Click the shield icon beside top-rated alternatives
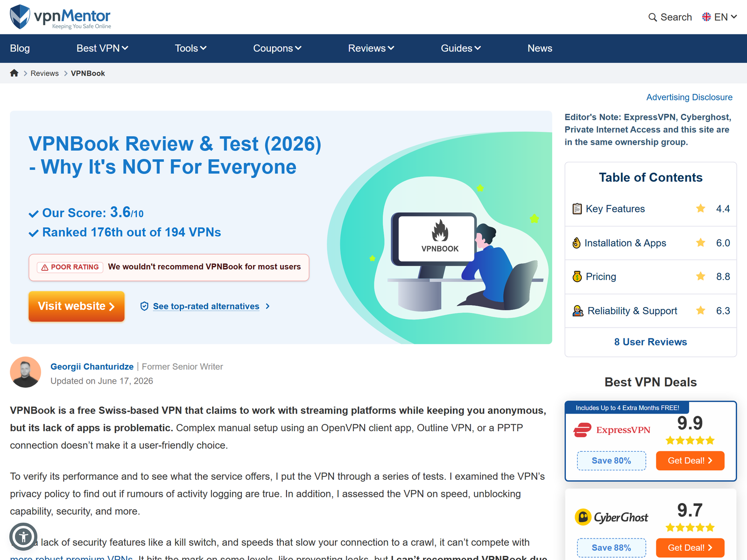The width and height of the screenshot is (747, 560). click(144, 306)
